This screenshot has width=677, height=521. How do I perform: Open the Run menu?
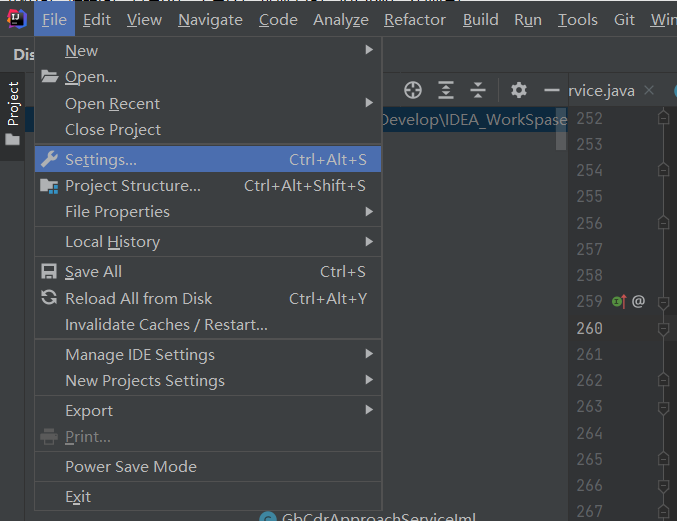click(528, 19)
